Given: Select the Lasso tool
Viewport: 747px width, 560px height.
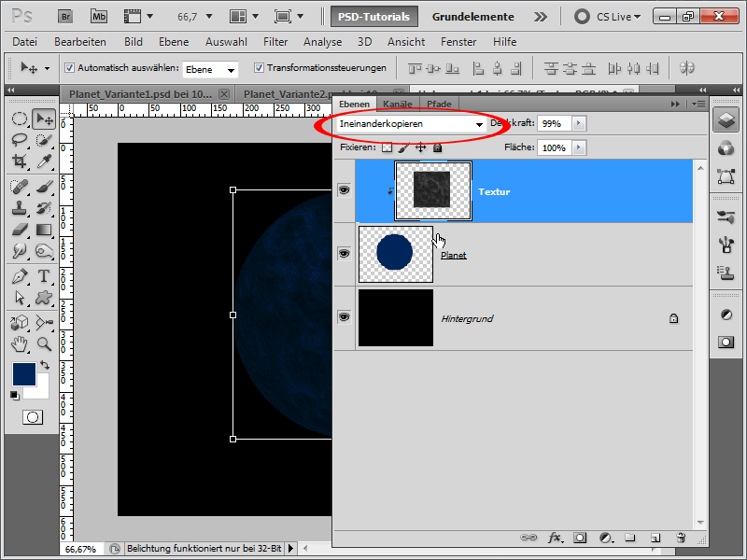Looking at the screenshot, I should [x=19, y=139].
